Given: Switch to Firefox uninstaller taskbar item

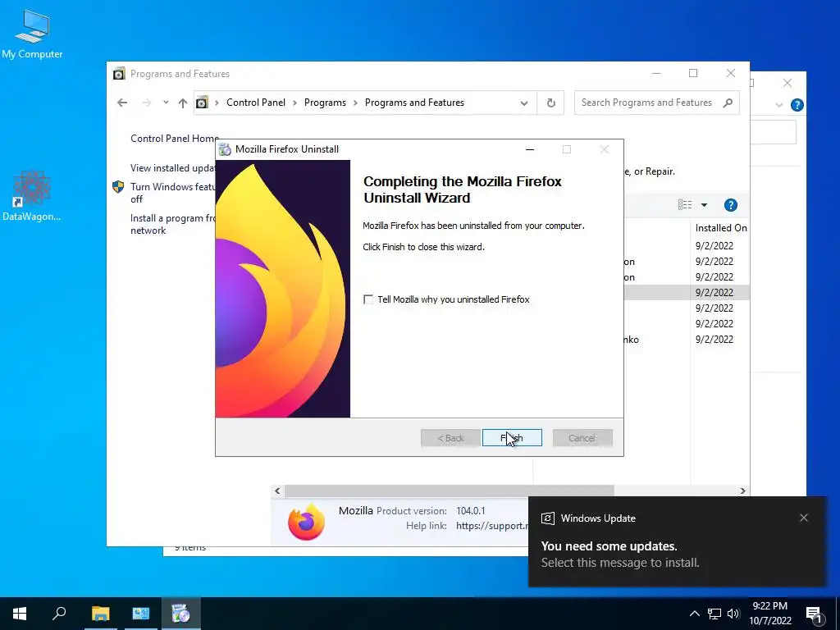Looking at the screenshot, I should coord(181,614).
